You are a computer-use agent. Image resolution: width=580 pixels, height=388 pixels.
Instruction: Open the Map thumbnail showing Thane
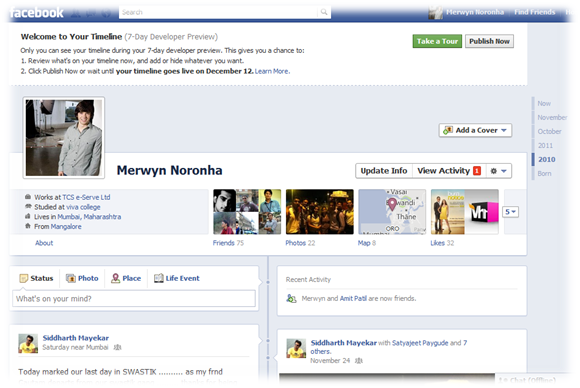[x=392, y=212]
